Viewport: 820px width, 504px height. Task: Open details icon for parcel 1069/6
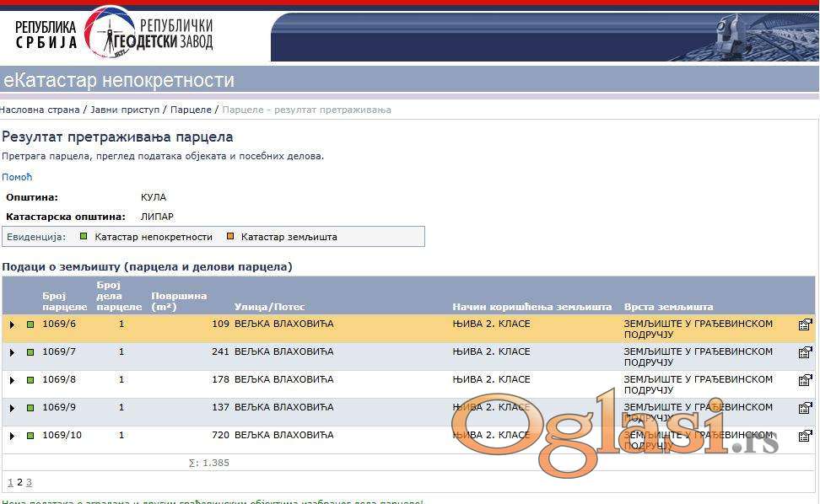coord(805,324)
